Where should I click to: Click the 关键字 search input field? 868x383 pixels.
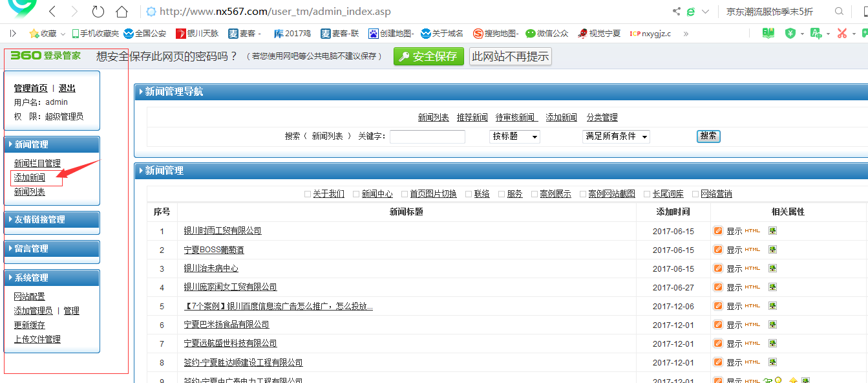[x=427, y=137]
